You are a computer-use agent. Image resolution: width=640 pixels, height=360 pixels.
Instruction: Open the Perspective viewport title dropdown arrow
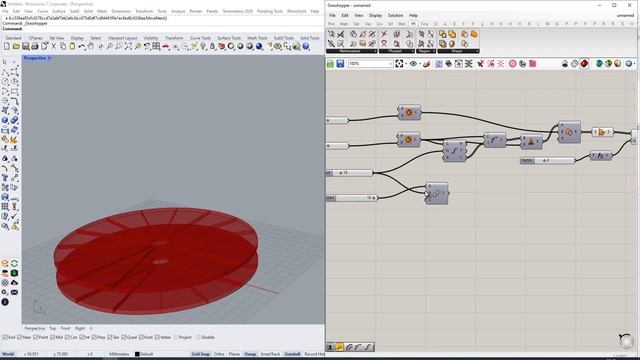(x=50, y=58)
